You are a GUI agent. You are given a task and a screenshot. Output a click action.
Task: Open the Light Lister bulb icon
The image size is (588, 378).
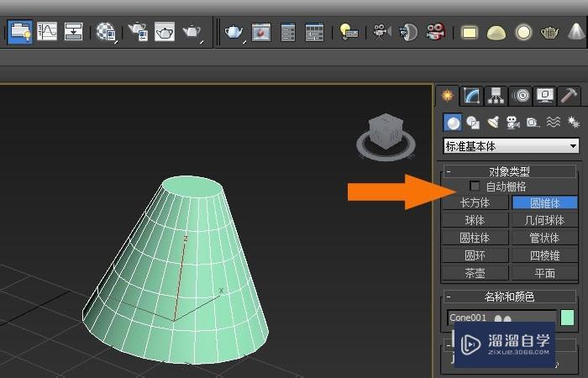348,32
